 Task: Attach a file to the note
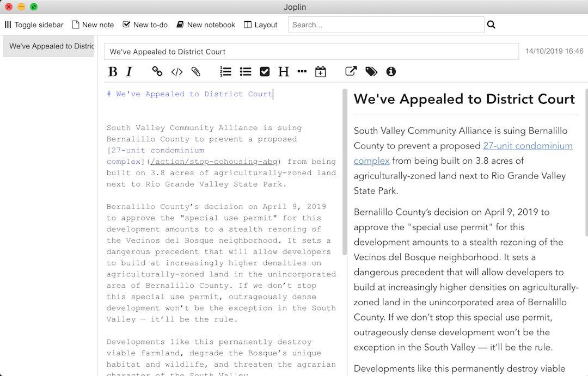(196, 71)
